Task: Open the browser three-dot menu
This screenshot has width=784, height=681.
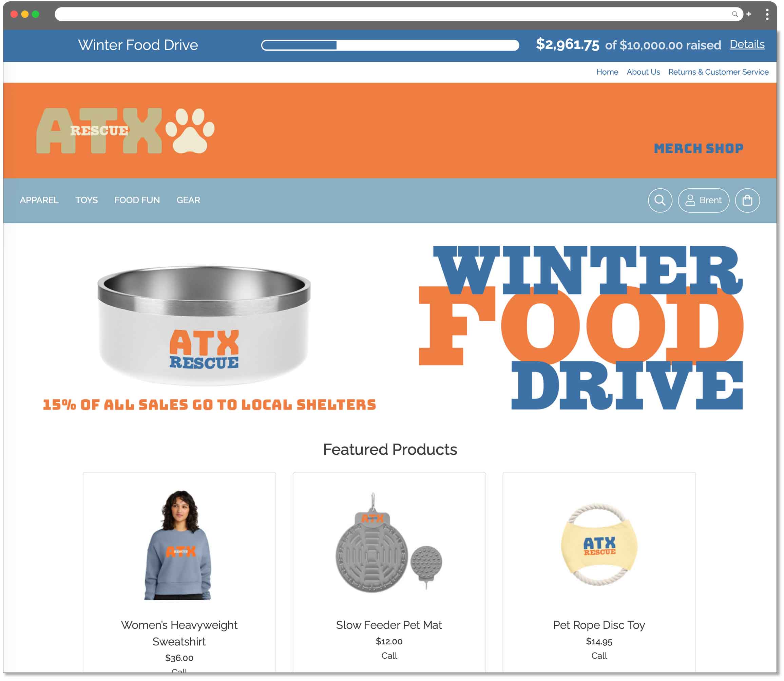Action: click(x=767, y=14)
